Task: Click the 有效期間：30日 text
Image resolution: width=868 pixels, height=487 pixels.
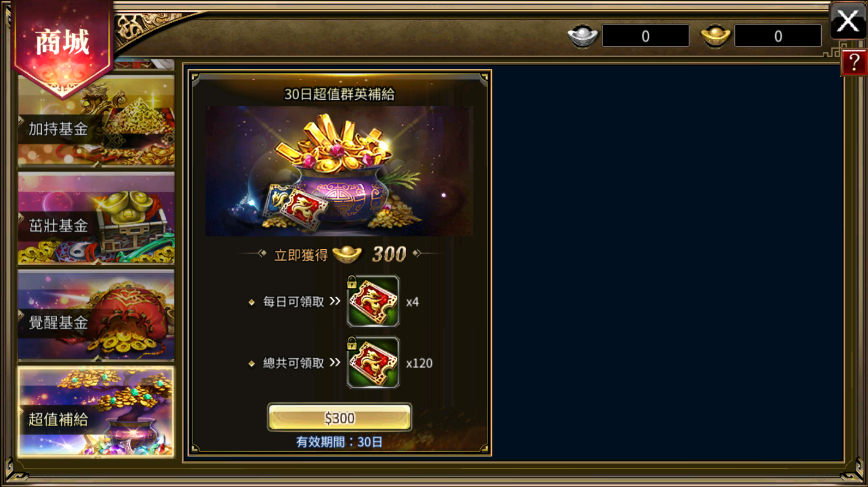Action: 339,442
